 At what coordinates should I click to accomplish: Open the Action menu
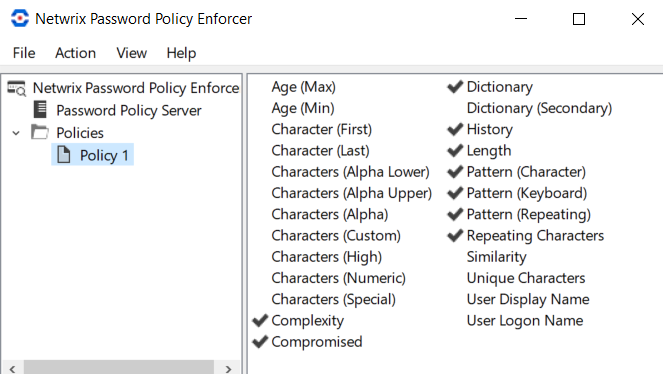tap(75, 53)
